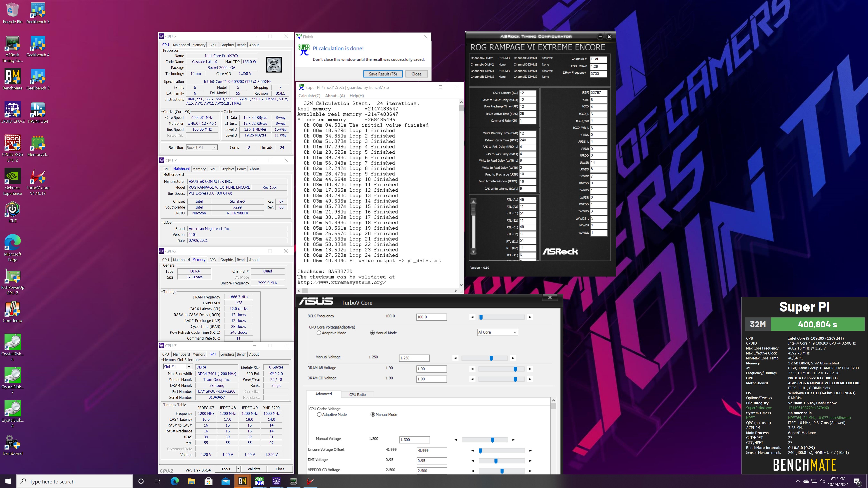
Task: Click Tools button in CPU-Z
Action: point(226,469)
